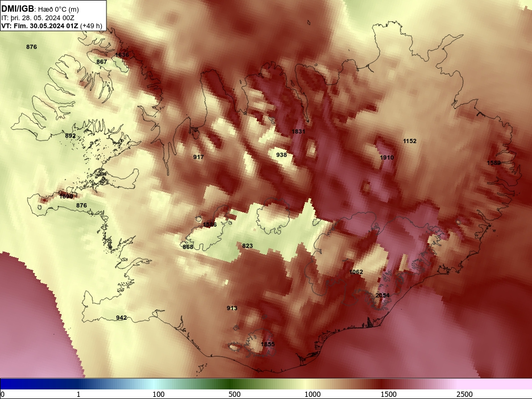Click the dark green section of the color scale
The height and width of the screenshot is (399, 532).
[x=231, y=384]
